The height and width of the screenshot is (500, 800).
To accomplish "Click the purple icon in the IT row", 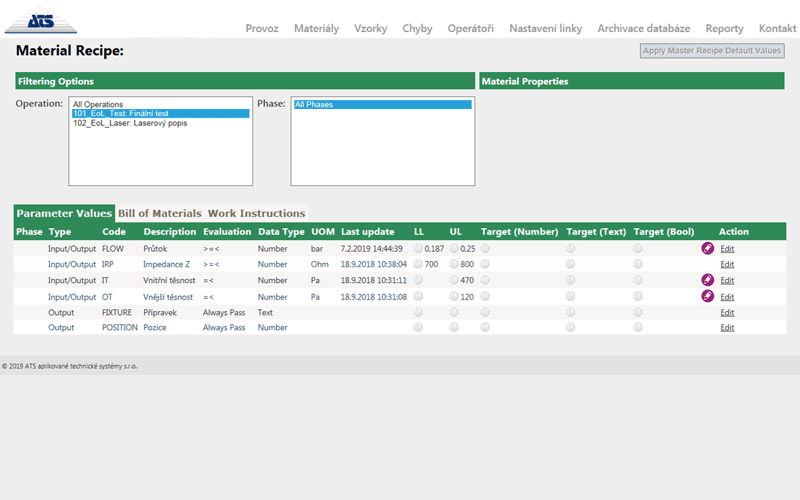I will (x=708, y=280).
